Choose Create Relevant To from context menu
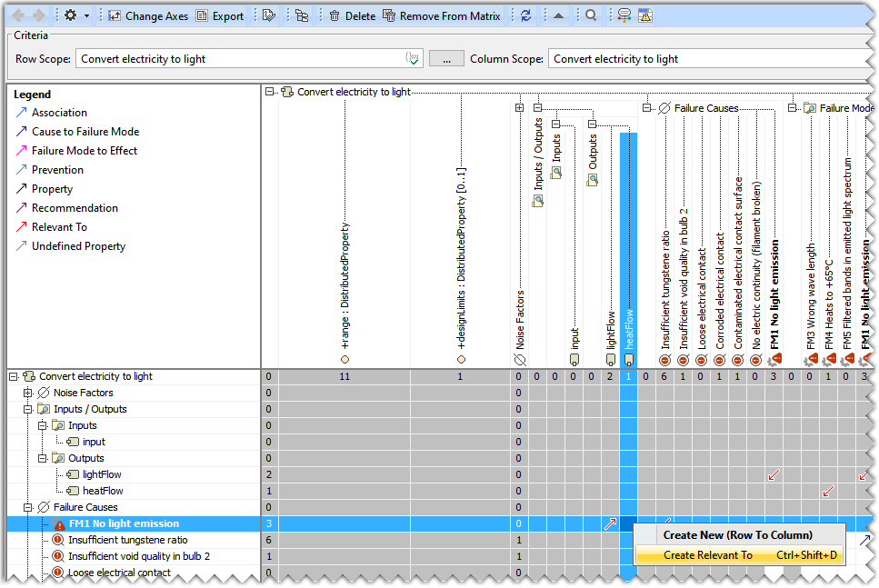Screen dimensions: 879x588 708,555
